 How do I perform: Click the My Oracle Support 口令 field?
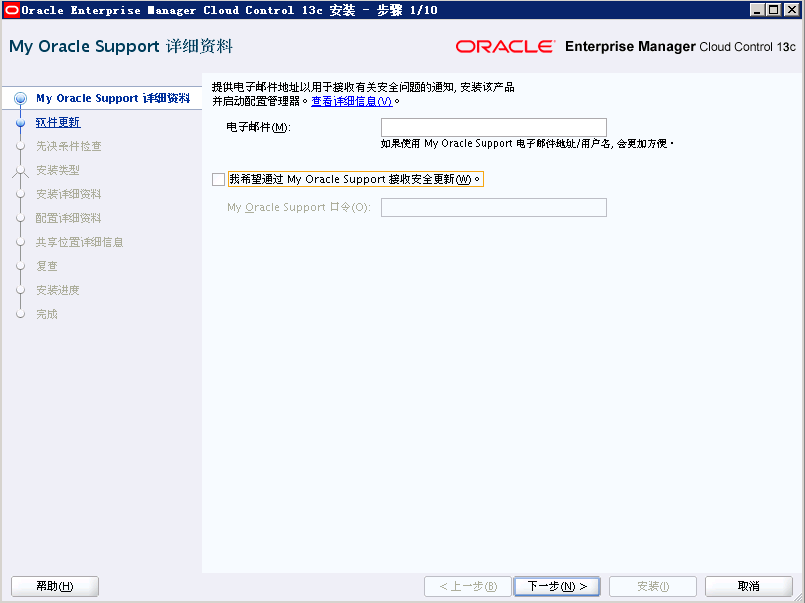(x=493, y=207)
